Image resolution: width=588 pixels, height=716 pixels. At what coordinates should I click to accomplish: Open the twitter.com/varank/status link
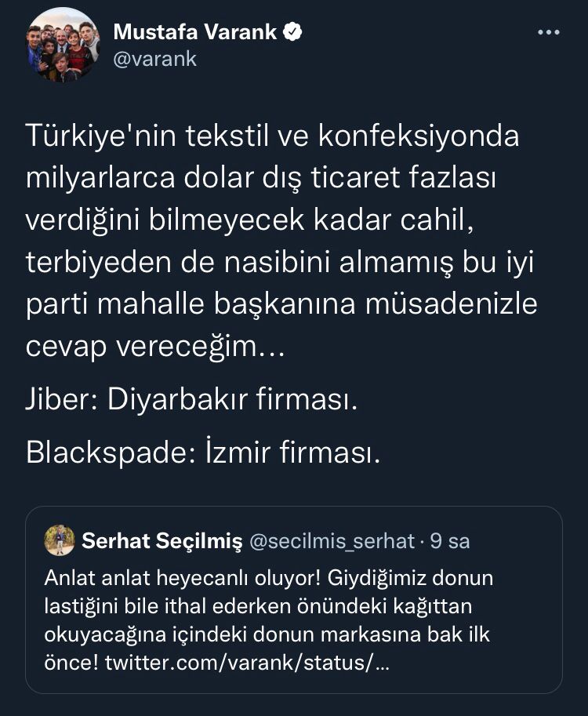[245, 663]
